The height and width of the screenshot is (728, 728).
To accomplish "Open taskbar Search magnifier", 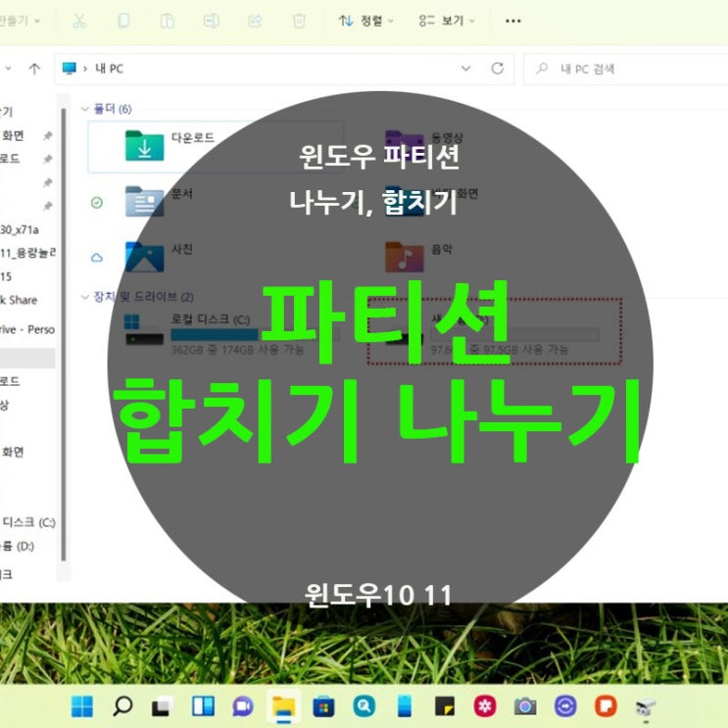I will 122,707.
